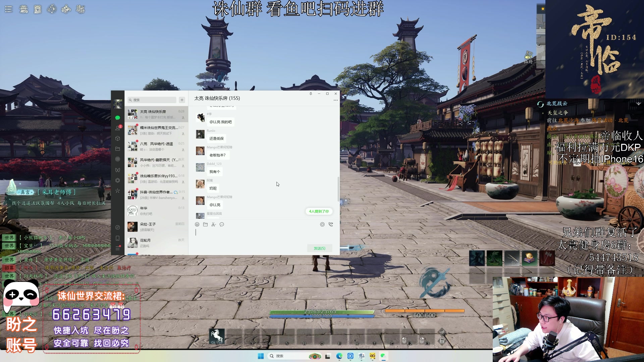Click 北荒沙海 link in quest tracker
This screenshot has height=362, width=644.
[568, 120]
